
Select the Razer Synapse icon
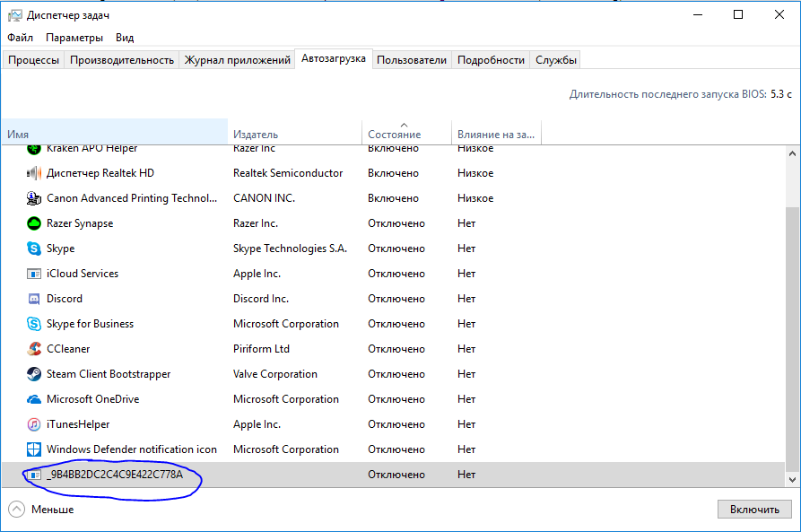pyautogui.click(x=34, y=223)
